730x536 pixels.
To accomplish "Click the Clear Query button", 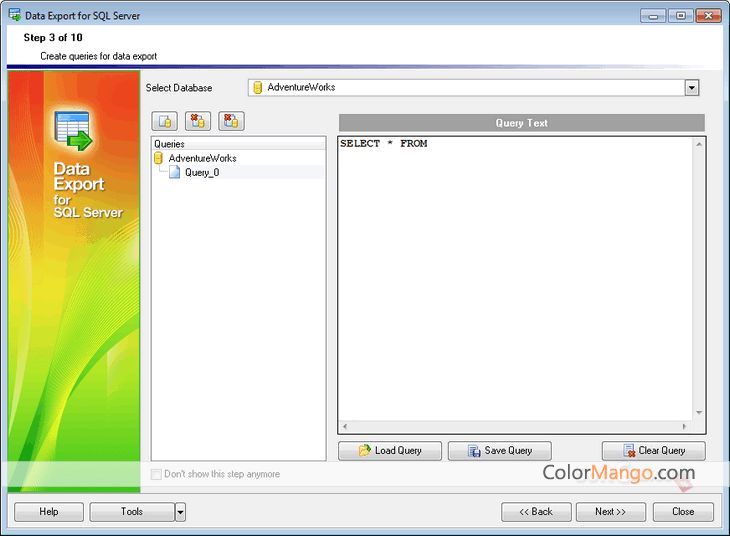I will (654, 451).
